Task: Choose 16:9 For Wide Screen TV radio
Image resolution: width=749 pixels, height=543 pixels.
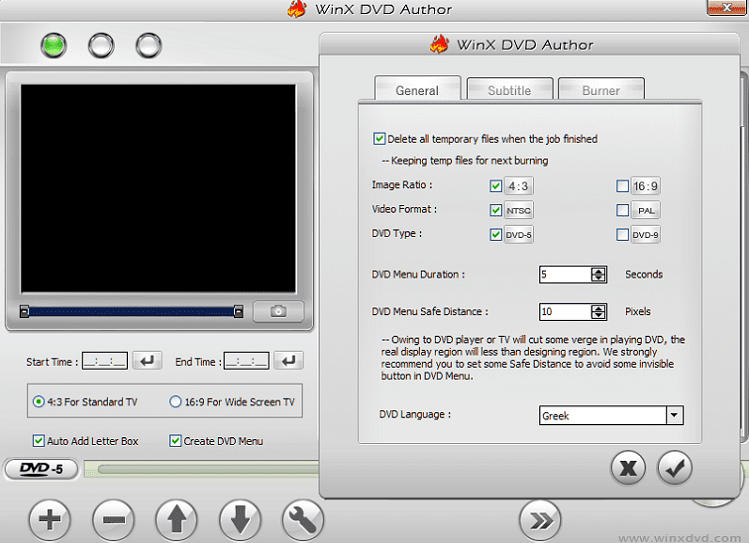Action: tap(175, 402)
